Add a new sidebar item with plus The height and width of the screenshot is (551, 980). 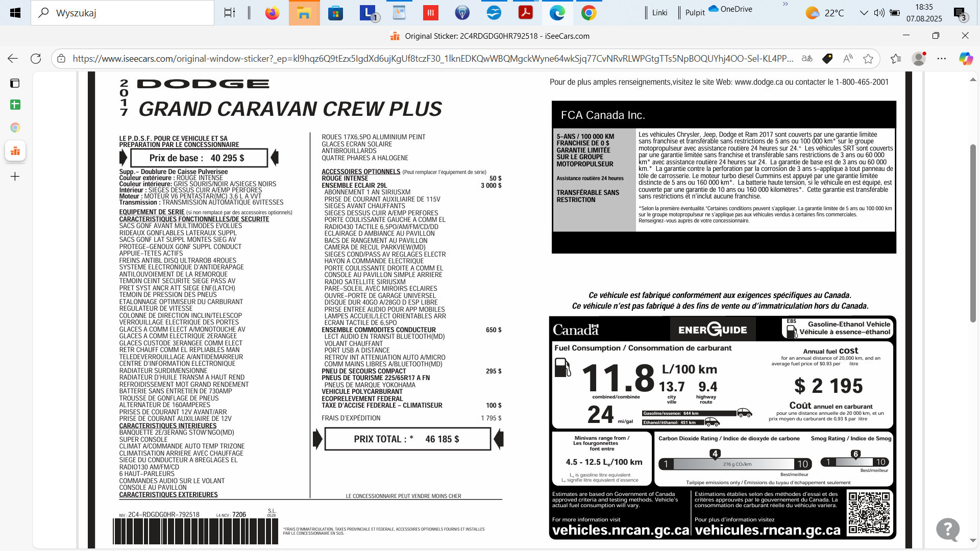tap(15, 177)
